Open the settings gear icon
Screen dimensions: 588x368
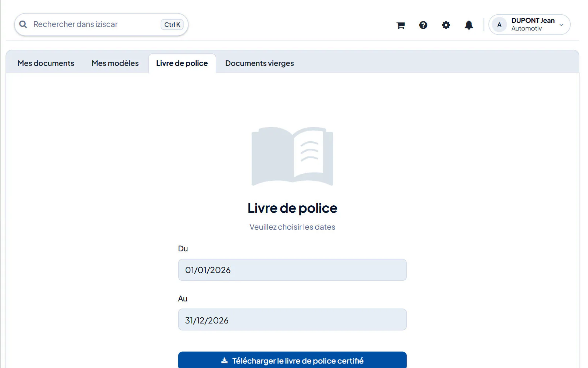(446, 25)
